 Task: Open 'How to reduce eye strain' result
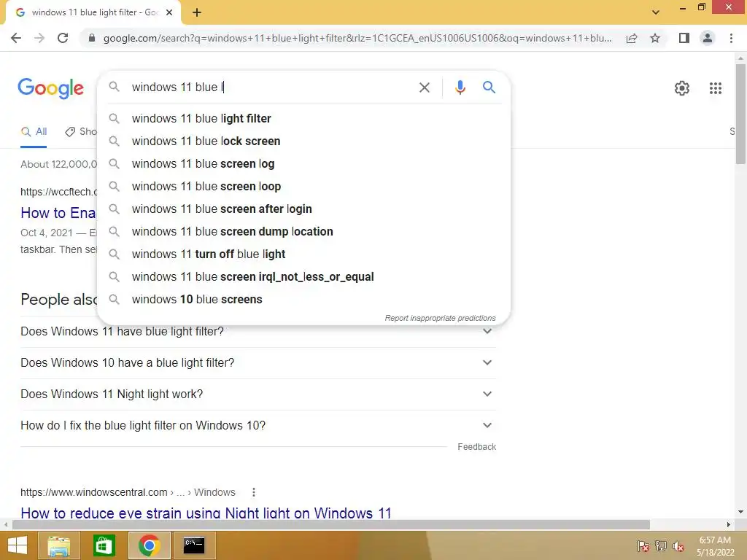[x=206, y=513]
